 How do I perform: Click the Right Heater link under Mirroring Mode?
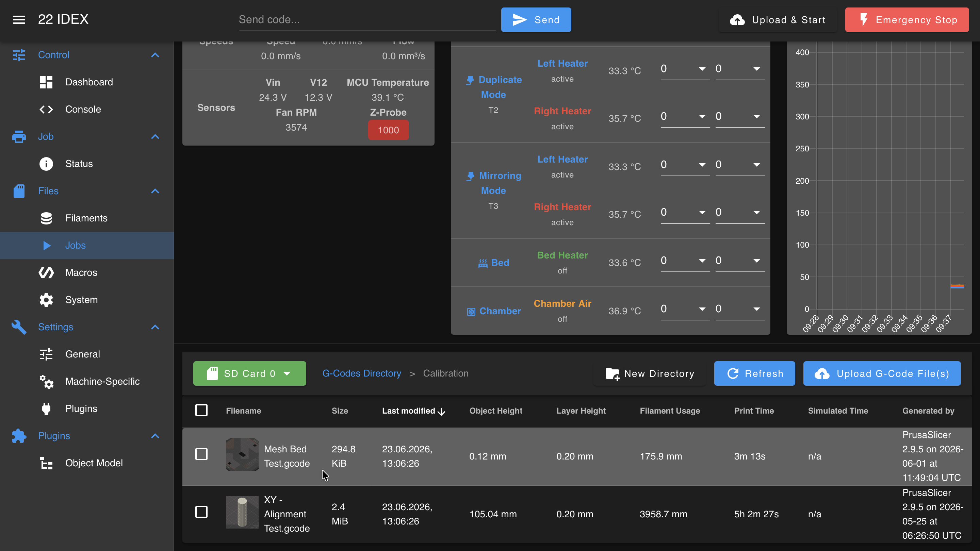tap(562, 207)
